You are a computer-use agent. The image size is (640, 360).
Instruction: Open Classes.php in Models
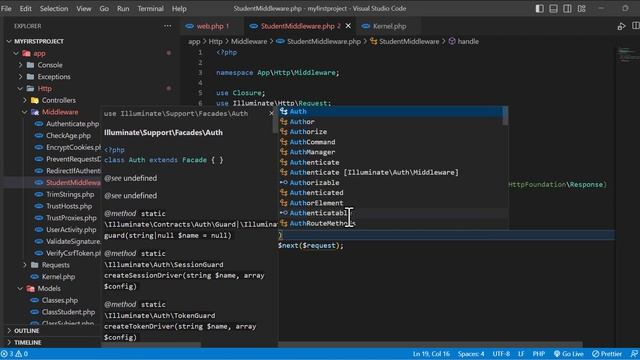[x=60, y=300]
